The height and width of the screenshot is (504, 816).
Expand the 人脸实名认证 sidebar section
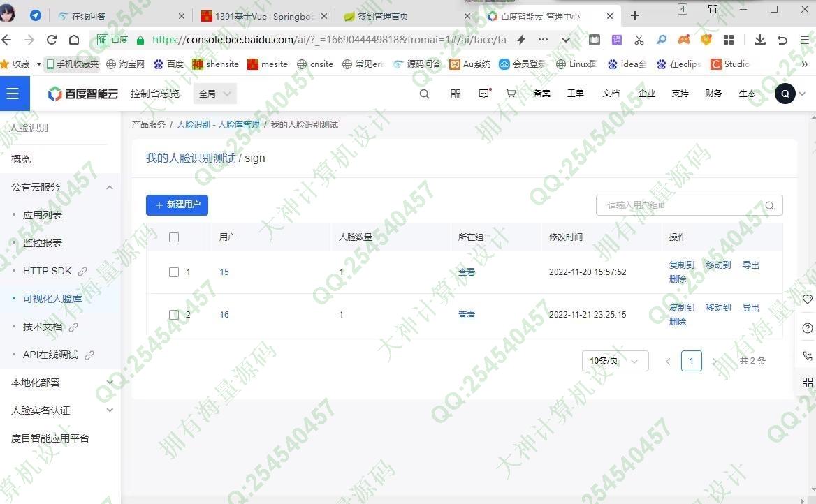click(x=110, y=410)
